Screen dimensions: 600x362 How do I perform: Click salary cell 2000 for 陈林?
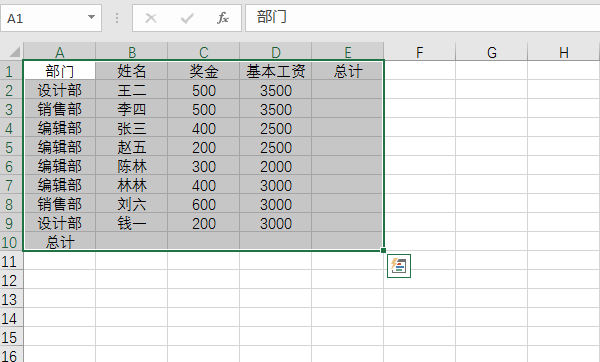(x=276, y=165)
